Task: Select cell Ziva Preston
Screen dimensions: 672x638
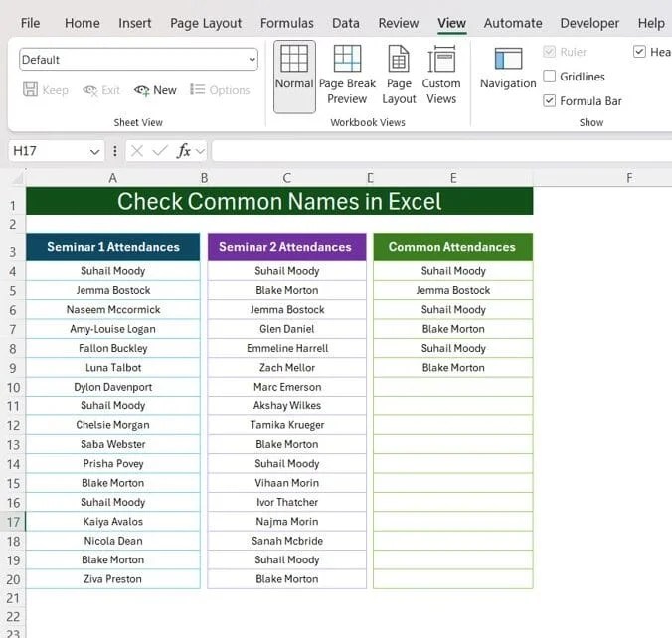Action: point(112,579)
